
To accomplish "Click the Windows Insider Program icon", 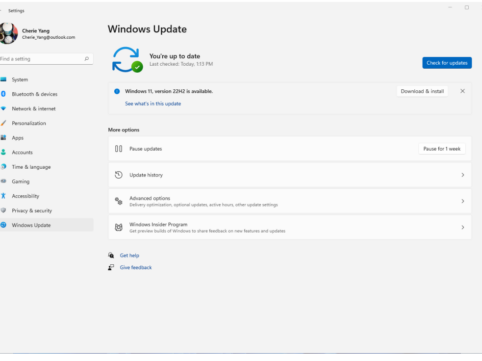I will pos(118,227).
